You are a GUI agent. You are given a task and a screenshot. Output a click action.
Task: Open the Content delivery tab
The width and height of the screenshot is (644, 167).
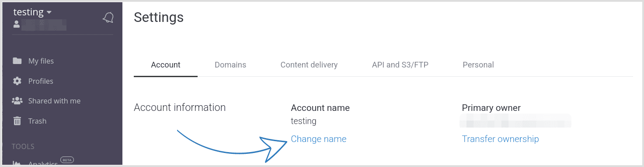[x=309, y=65]
